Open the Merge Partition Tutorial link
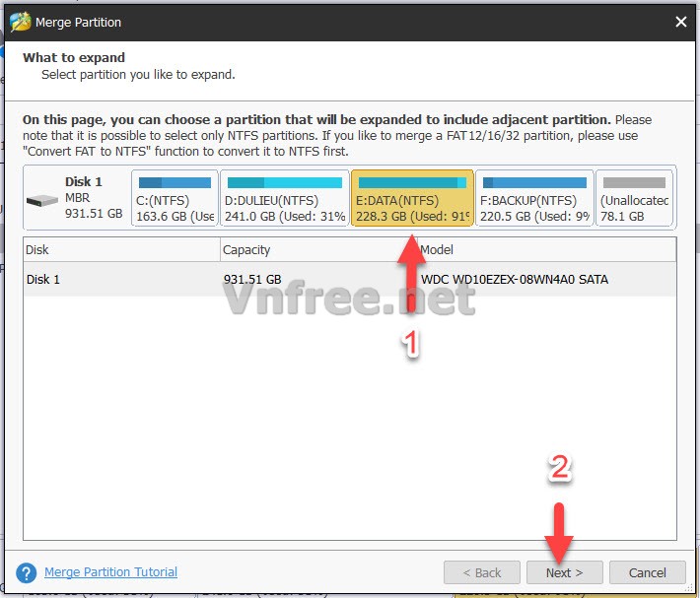Viewport: 700px width, 598px height. click(x=111, y=572)
